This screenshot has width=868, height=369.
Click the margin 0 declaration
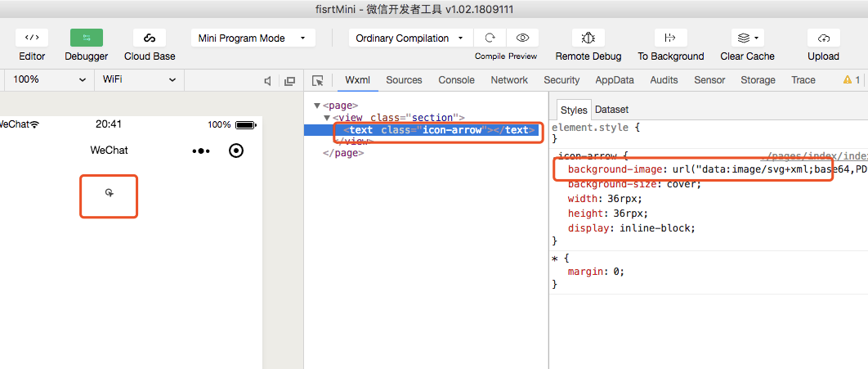(596, 272)
